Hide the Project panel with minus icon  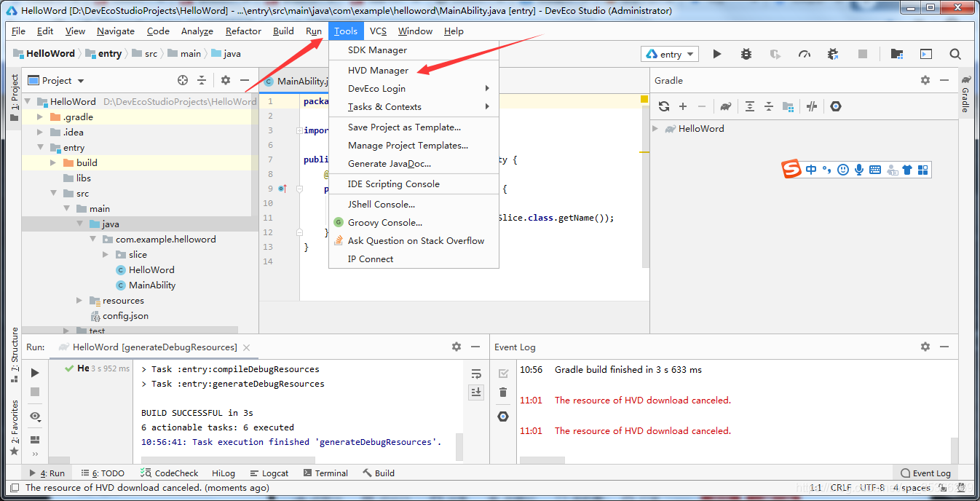click(245, 80)
